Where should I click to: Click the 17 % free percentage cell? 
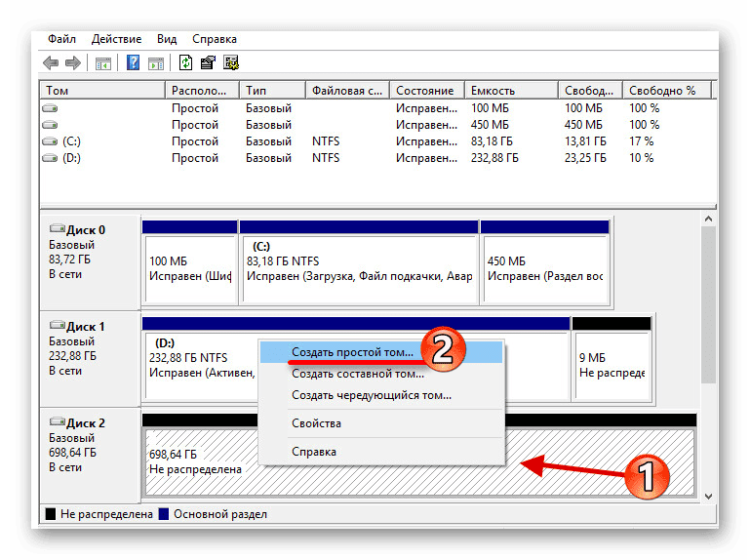pos(642,141)
